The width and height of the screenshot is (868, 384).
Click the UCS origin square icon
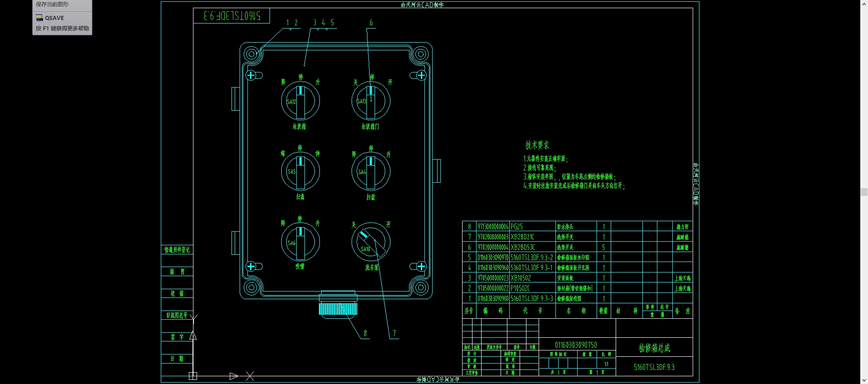[x=193, y=376]
